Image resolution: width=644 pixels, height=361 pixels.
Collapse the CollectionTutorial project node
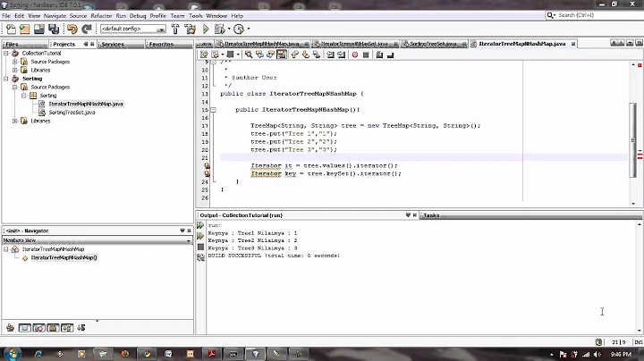coord(6,54)
